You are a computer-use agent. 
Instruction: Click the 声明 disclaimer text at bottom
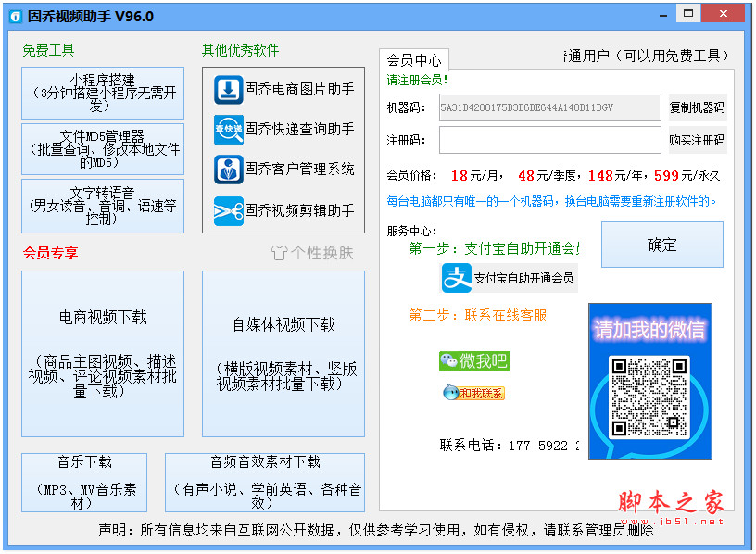(x=376, y=530)
